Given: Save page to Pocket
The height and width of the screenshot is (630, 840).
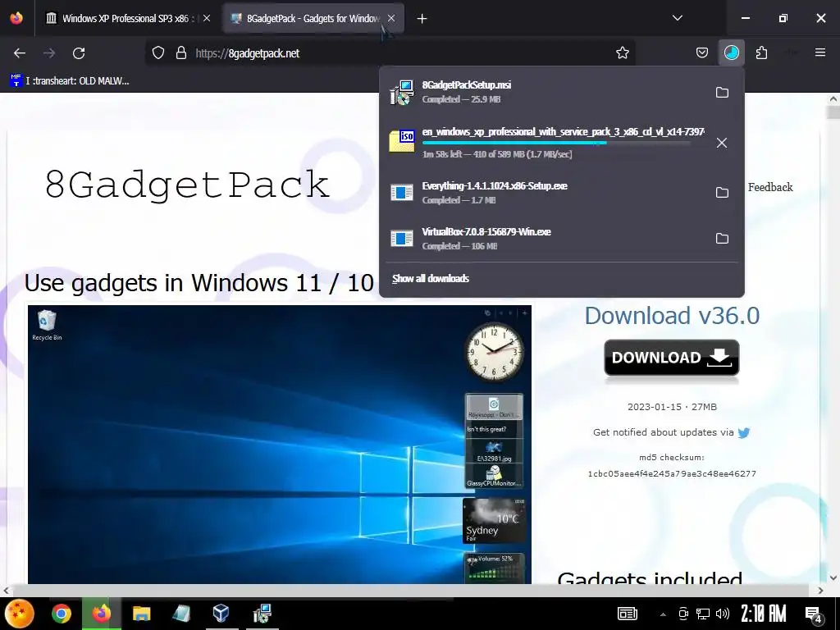Looking at the screenshot, I should coord(702,53).
